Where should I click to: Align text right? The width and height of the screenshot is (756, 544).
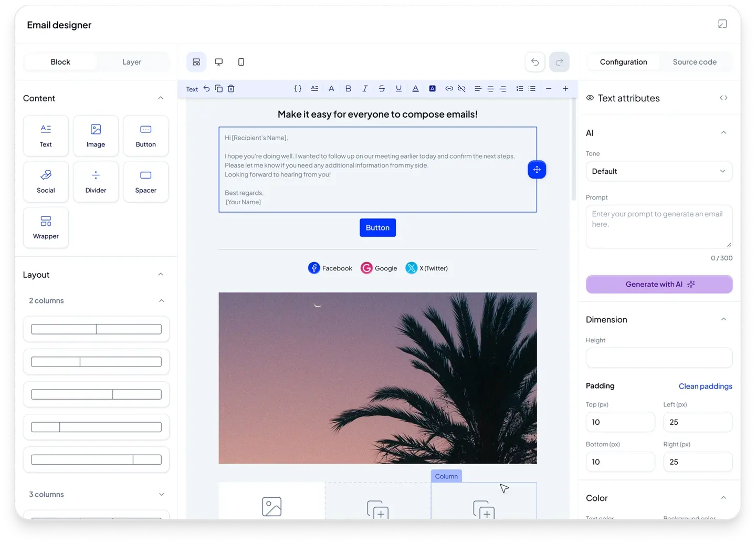point(503,89)
